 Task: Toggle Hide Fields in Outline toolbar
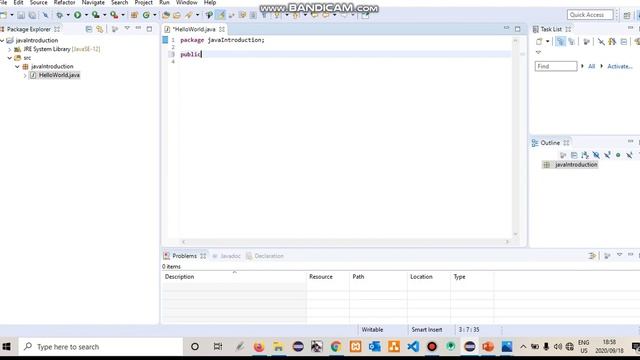[x=596, y=155]
